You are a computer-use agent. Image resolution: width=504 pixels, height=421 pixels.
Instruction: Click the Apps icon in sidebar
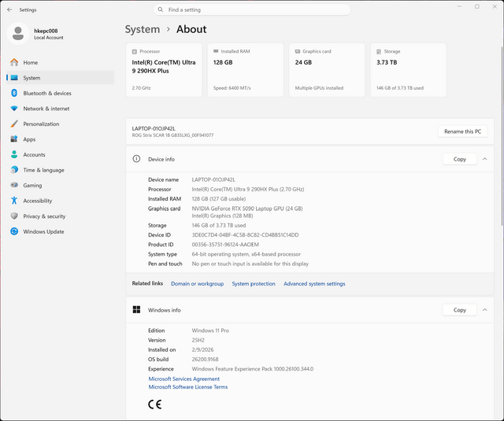(14, 139)
